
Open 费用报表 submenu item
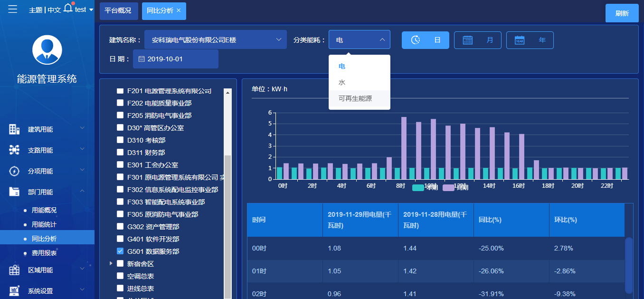coord(44,253)
